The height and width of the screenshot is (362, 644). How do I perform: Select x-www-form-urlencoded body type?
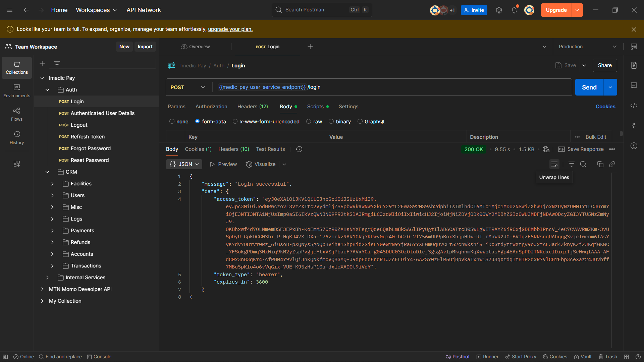tap(235, 122)
